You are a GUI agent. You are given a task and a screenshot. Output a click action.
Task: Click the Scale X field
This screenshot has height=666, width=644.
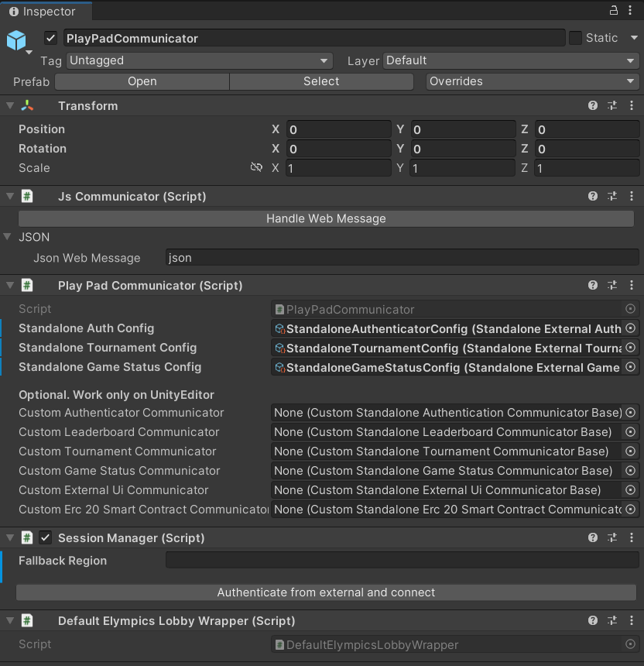(x=339, y=168)
